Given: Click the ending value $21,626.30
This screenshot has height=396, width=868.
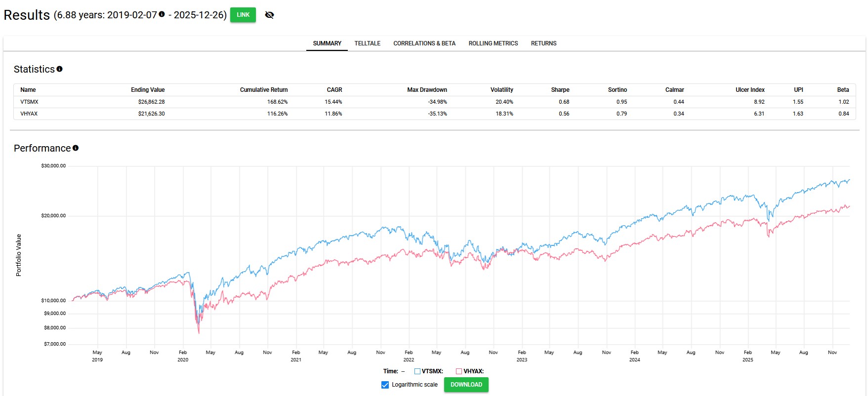Looking at the screenshot, I should pos(152,114).
